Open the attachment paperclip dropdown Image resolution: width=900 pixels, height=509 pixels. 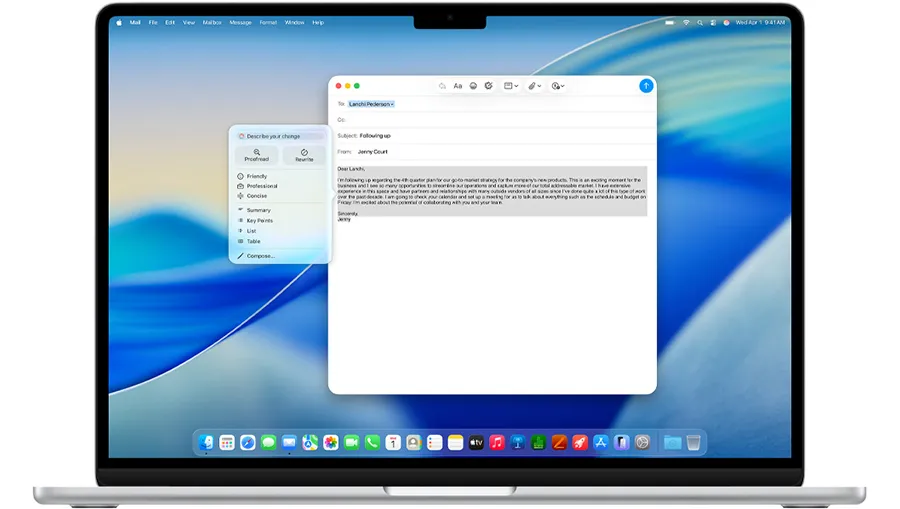pyautogui.click(x=535, y=86)
